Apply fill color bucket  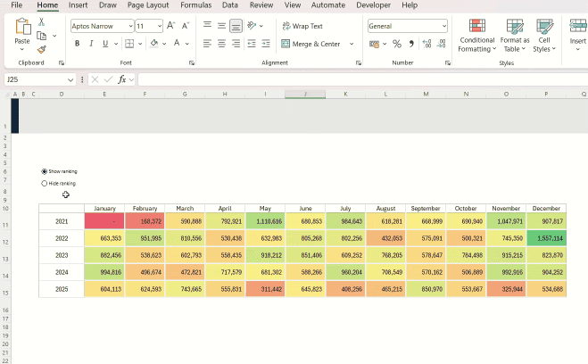pos(153,44)
